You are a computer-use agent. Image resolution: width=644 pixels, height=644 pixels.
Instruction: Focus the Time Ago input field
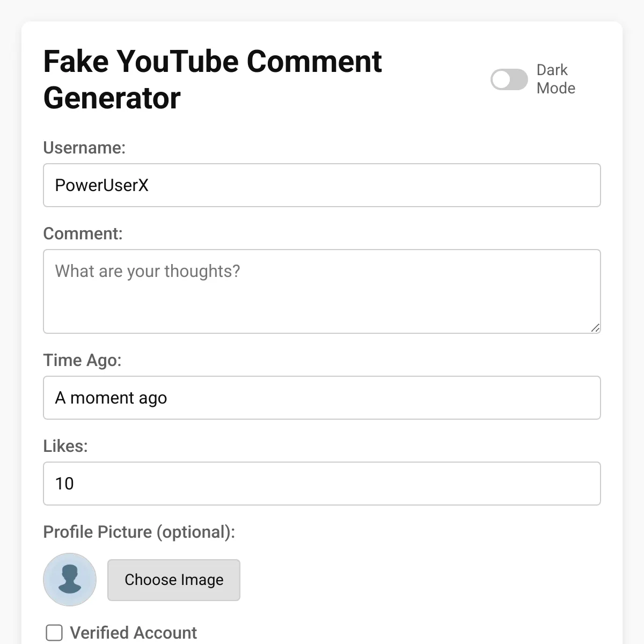(322, 398)
